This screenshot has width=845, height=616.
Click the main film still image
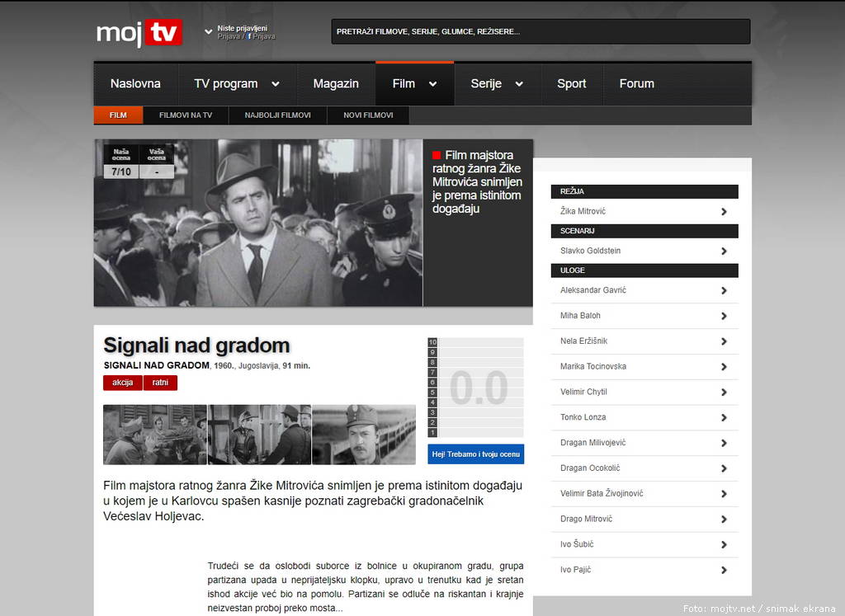coord(258,223)
